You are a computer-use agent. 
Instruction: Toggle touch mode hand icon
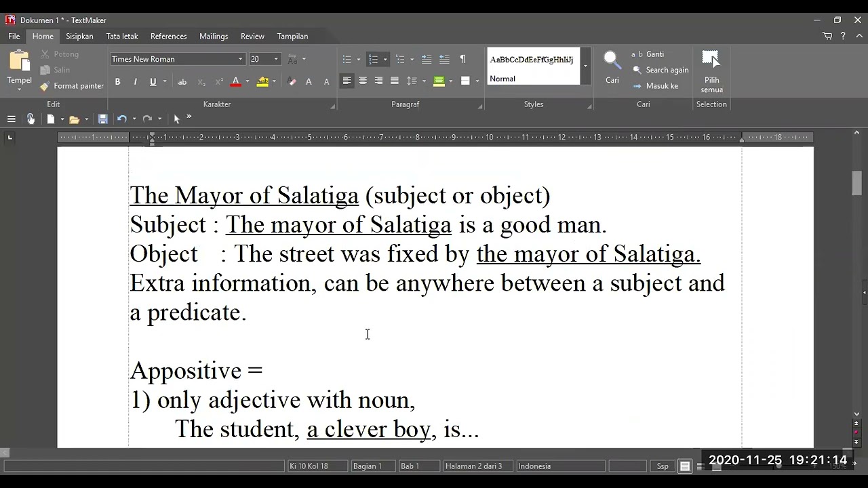click(x=31, y=119)
